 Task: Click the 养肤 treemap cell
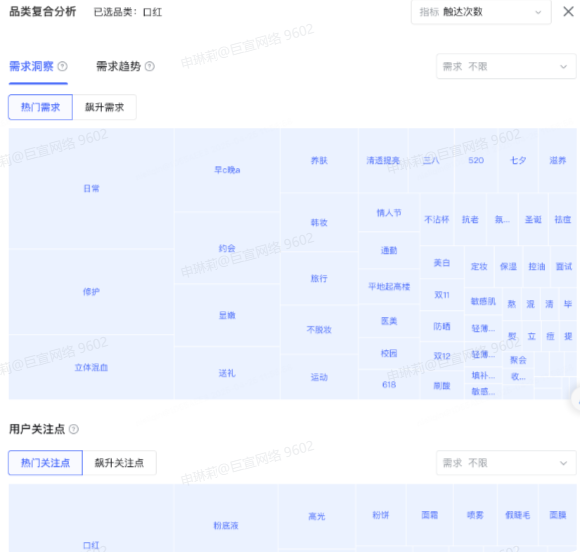click(x=319, y=161)
